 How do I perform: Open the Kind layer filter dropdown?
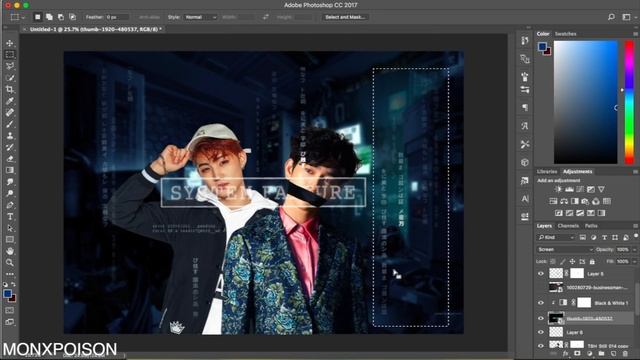(x=556, y=237)
